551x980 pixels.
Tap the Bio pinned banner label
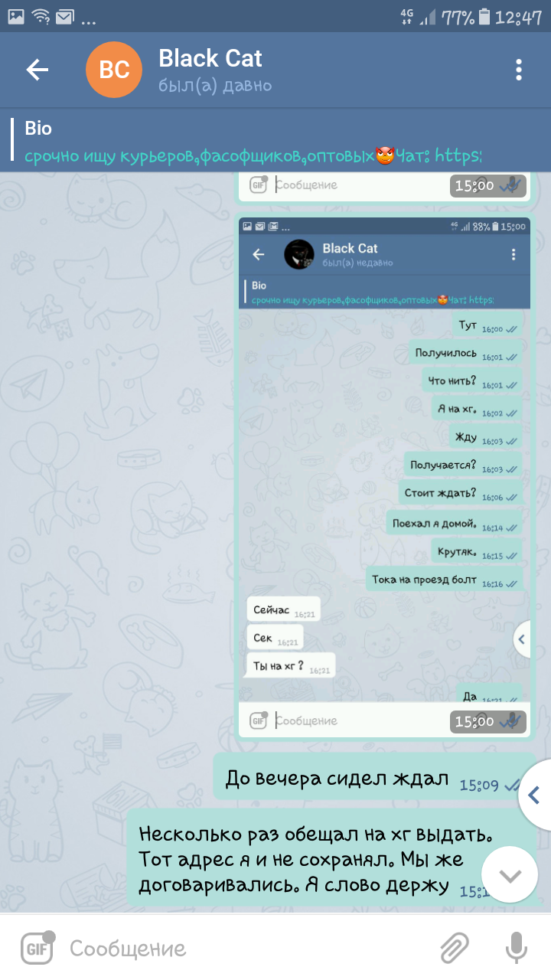click(38, 129)
